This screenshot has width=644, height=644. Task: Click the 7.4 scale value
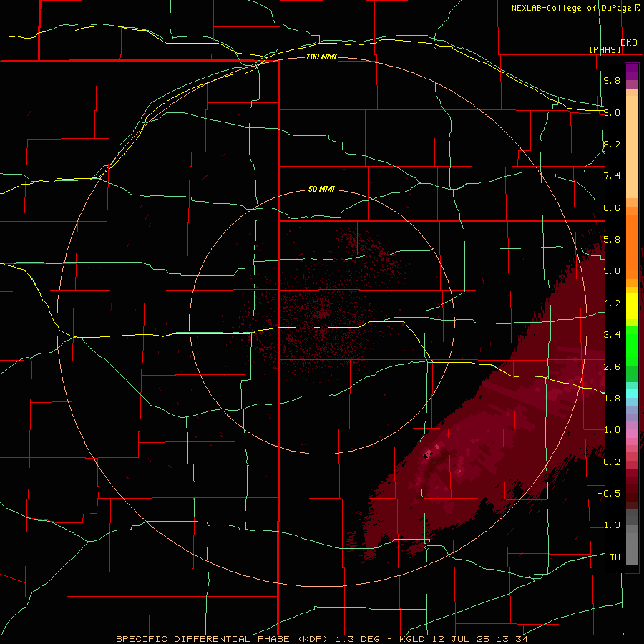612,176
